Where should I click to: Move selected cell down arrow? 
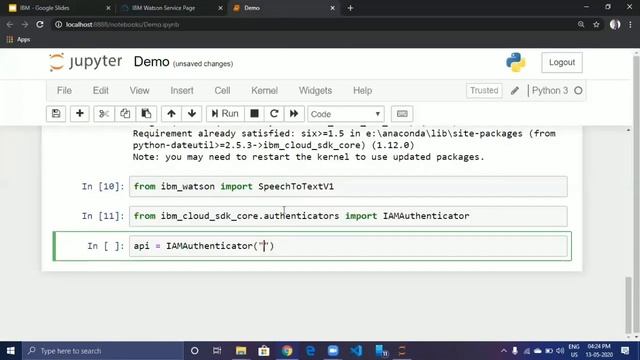[192, 114]
